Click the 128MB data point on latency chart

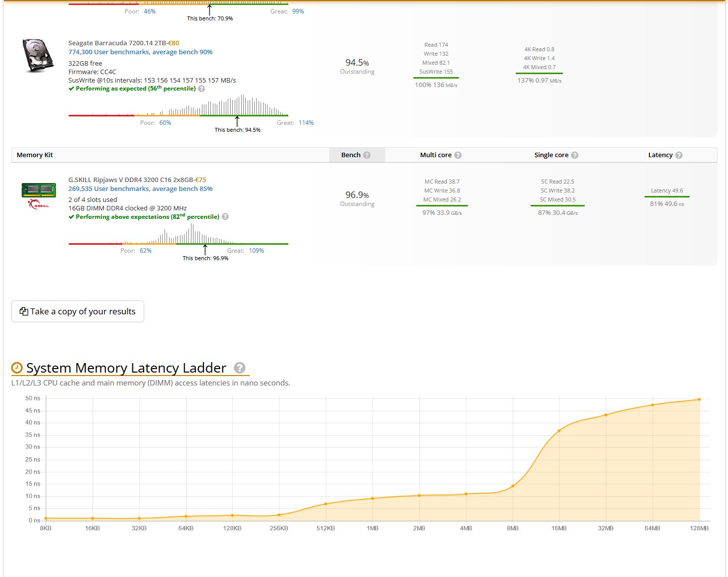pyautogui.click(x=699, y=399)
